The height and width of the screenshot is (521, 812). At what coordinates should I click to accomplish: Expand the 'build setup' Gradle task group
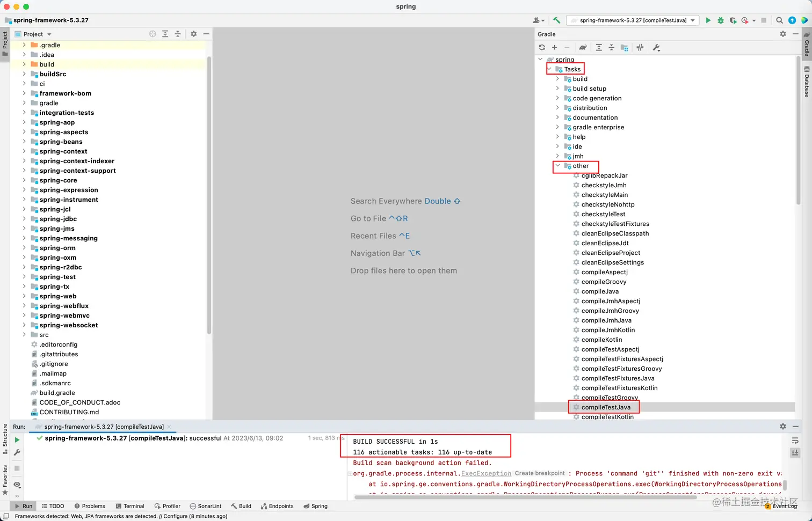tap(557, 89)
